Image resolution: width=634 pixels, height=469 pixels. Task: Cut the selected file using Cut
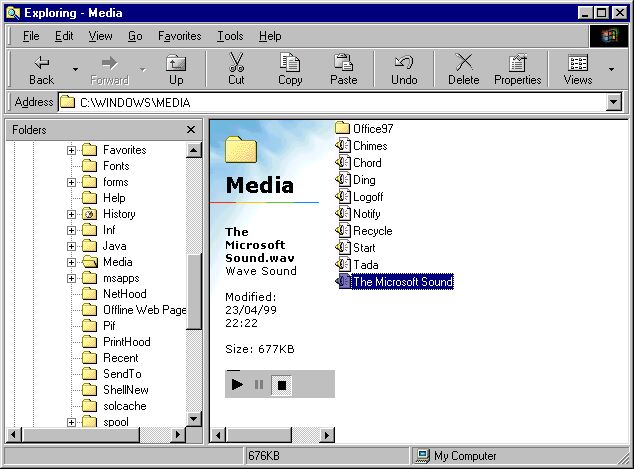coord(236,70)
